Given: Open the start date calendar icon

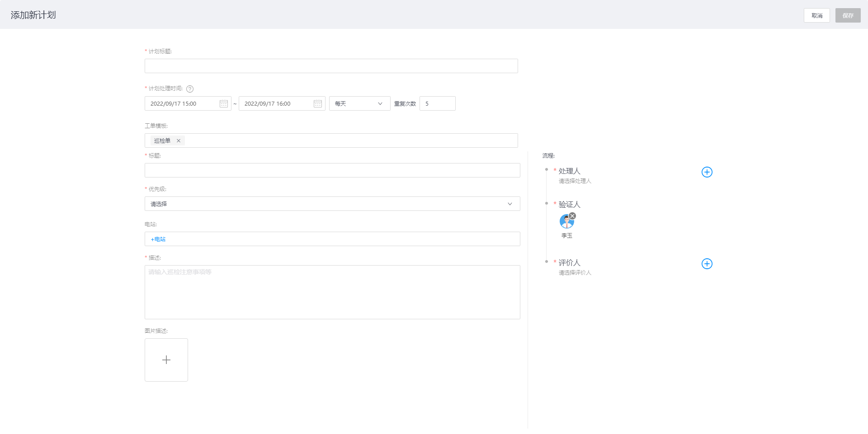Looking at the screenshot, I should pos(223,104).
